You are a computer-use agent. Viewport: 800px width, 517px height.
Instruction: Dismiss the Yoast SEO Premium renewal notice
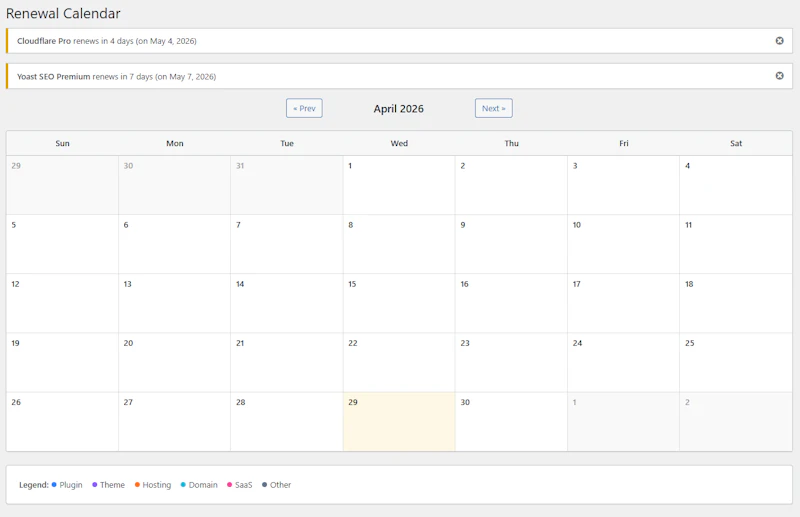779,76
